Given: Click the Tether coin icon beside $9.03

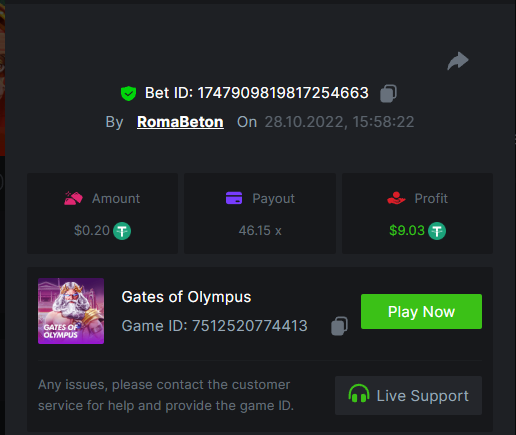Looking at the screenshot, I should coord(437,231).
